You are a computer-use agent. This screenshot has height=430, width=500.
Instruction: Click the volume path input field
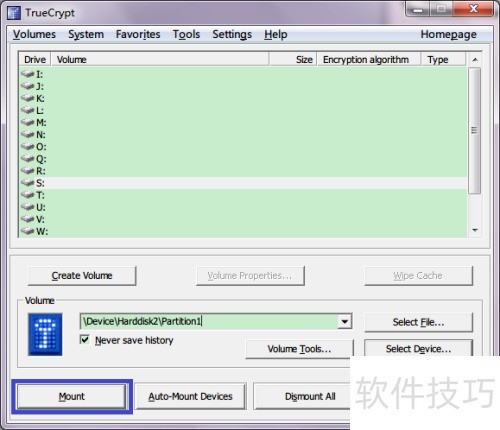pos(209,321)
